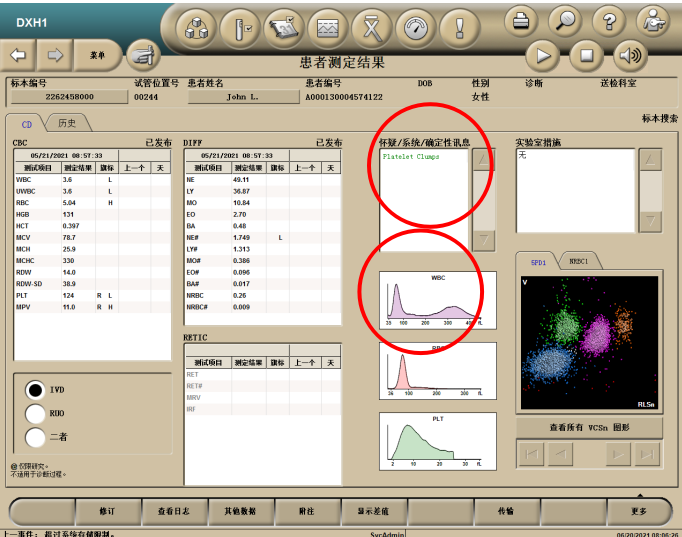Mute alarm with speaker icon

pyautogui.click(x=630, y=56)
